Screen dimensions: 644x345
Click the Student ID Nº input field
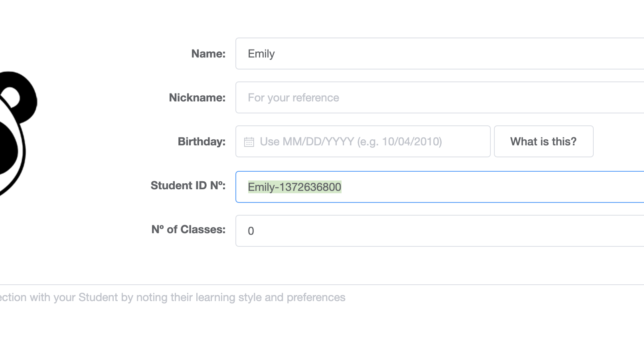440,187
